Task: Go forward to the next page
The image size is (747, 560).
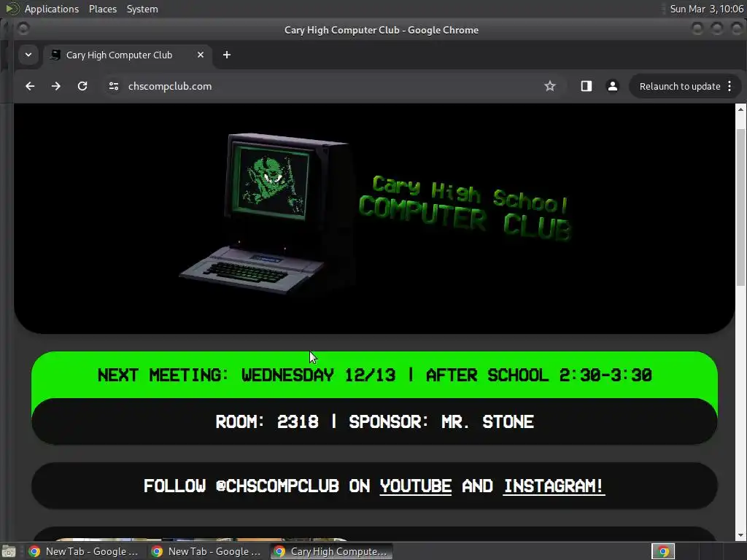Action: coord(56,86)
